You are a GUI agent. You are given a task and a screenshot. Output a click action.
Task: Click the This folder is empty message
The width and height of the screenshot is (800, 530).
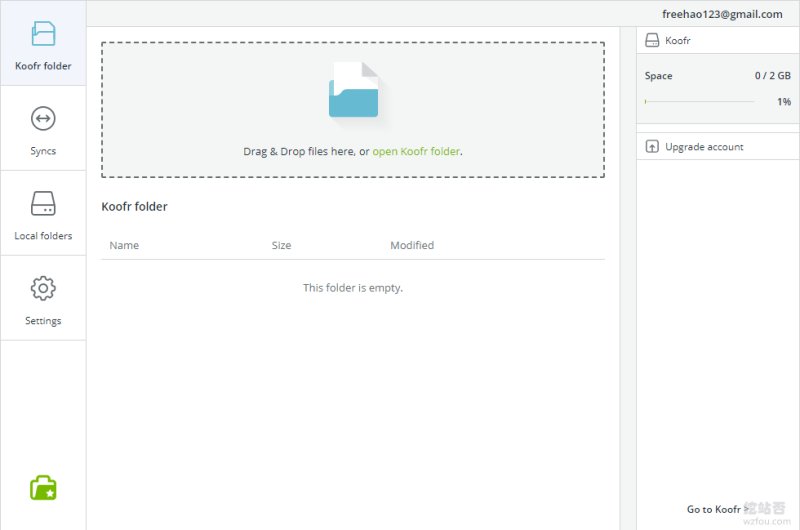(353, 288)
